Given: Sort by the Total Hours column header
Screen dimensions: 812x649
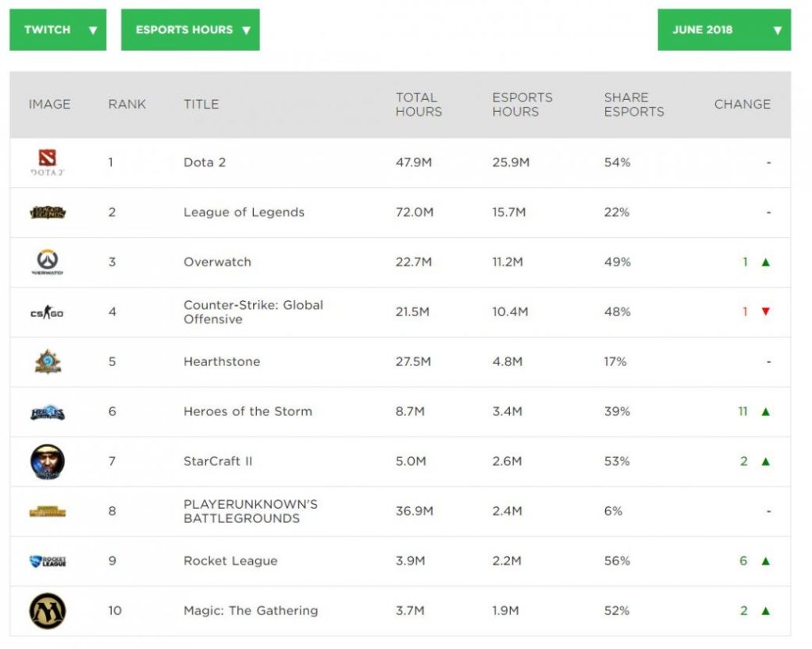Looking at the screenshot, I should point(419,105).
